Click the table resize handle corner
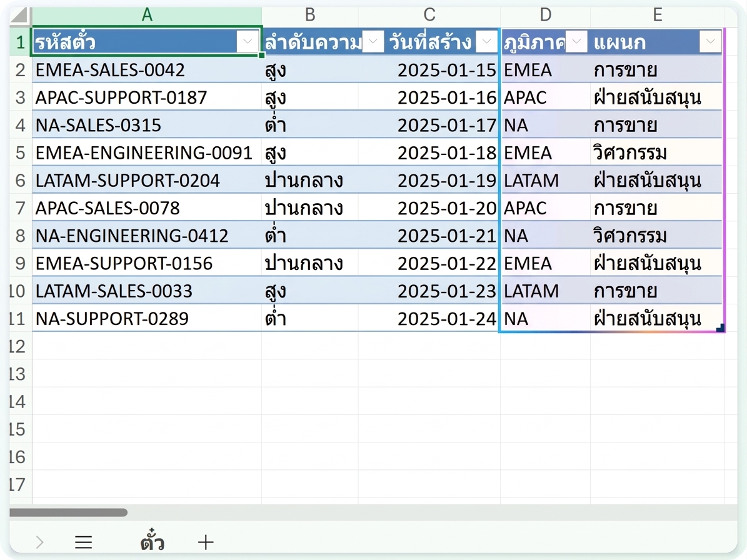 720,327
